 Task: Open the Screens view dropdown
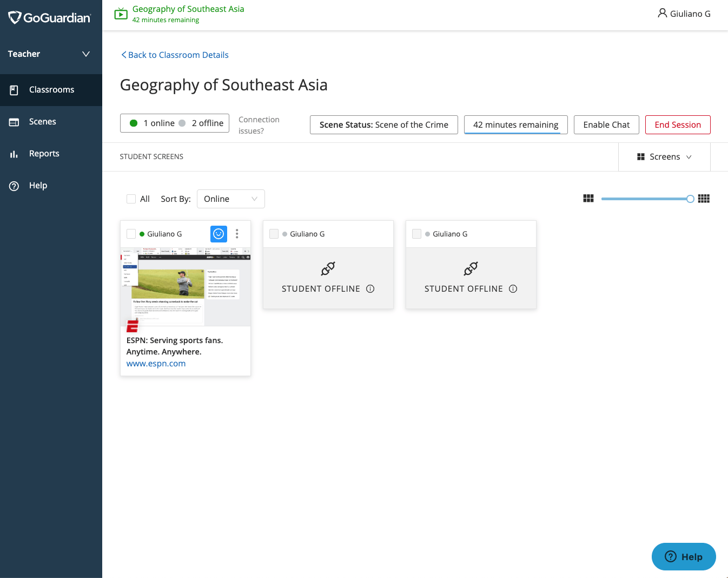[x=664, y=157]
